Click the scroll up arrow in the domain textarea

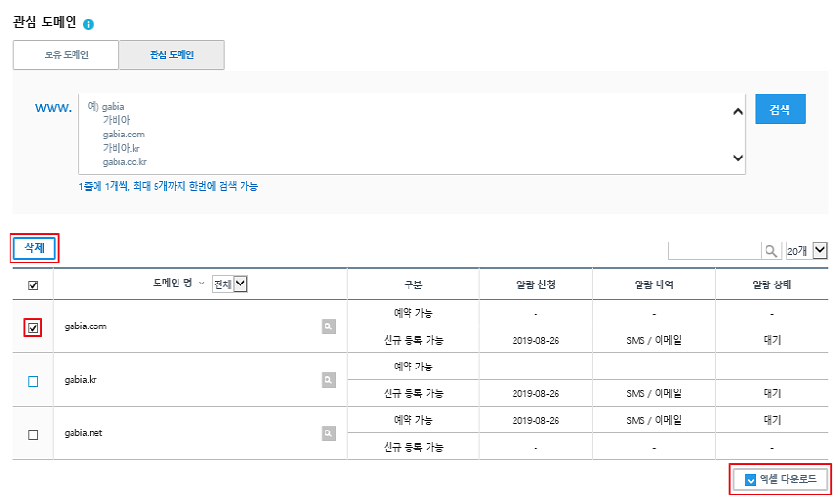pos(738,111)
